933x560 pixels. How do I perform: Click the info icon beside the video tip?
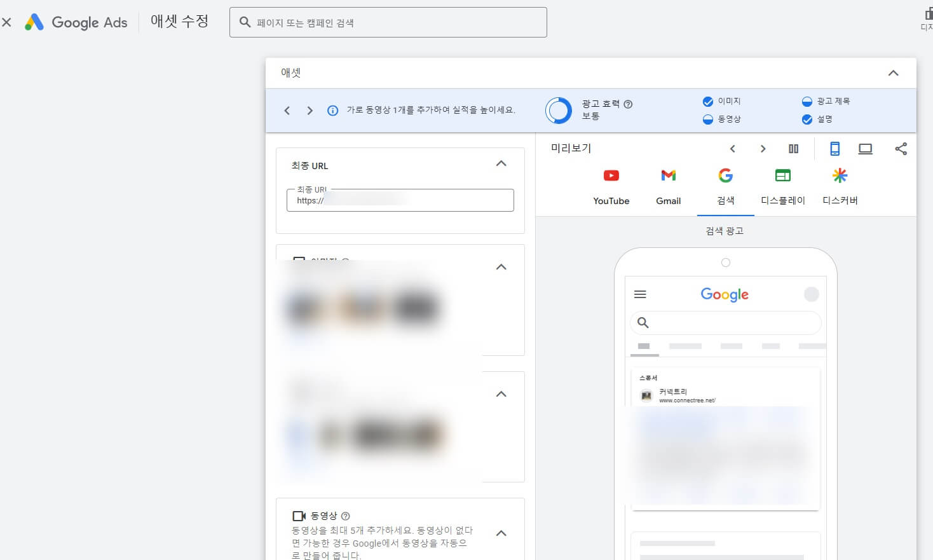[332, 111]
